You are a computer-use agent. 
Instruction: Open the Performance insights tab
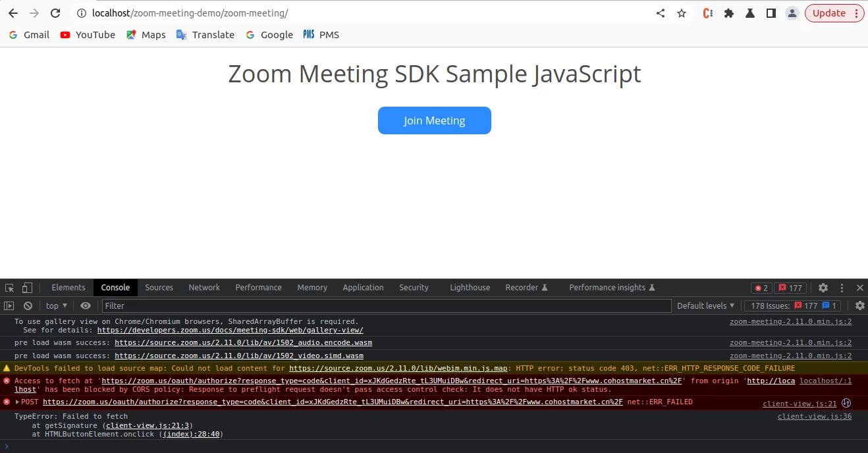[612, 288]
